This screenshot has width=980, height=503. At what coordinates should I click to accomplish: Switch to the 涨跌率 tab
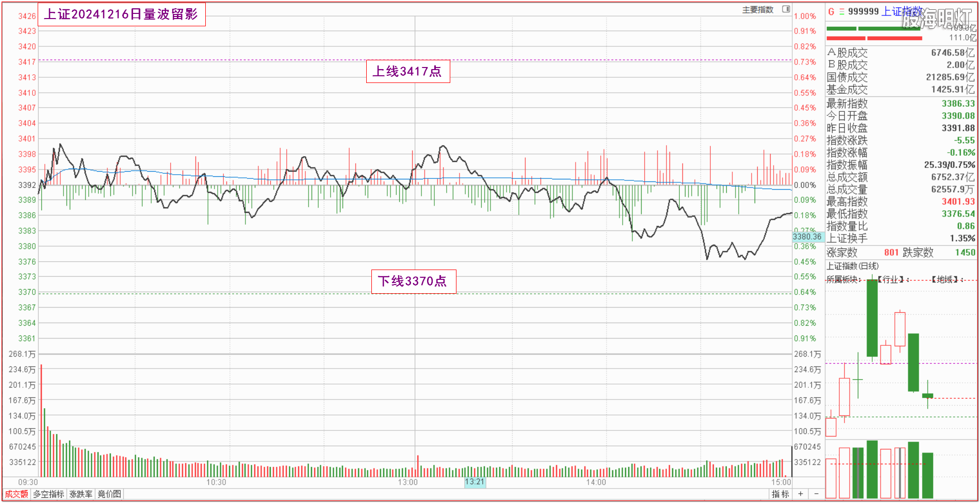(81, 494)
